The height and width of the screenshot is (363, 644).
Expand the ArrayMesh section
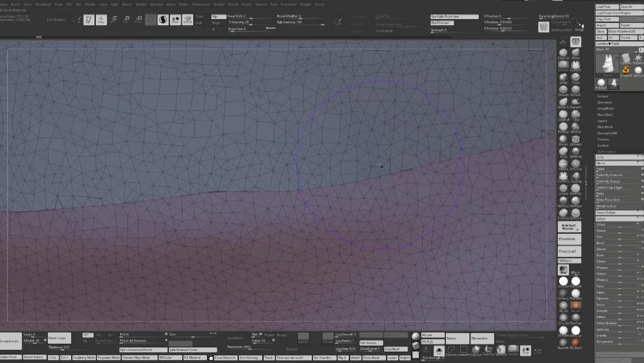pyautogui.click(x=605, y=109)
